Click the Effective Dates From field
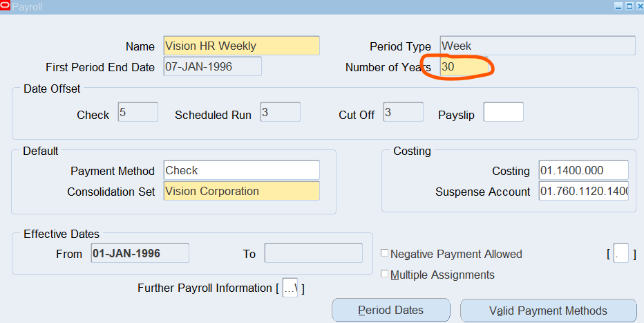Screen dimensions: 644x323 click(x=140, y=254)
